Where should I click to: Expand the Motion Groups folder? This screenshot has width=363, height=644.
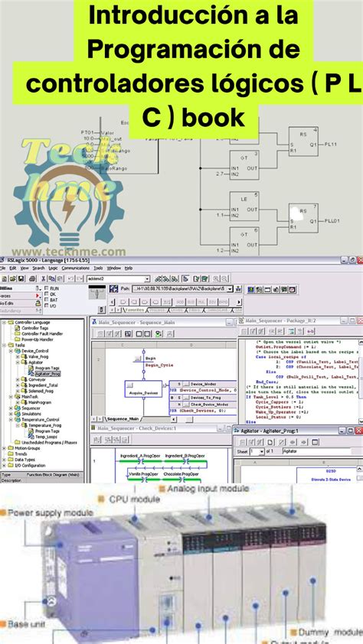[x=4, y=448]
